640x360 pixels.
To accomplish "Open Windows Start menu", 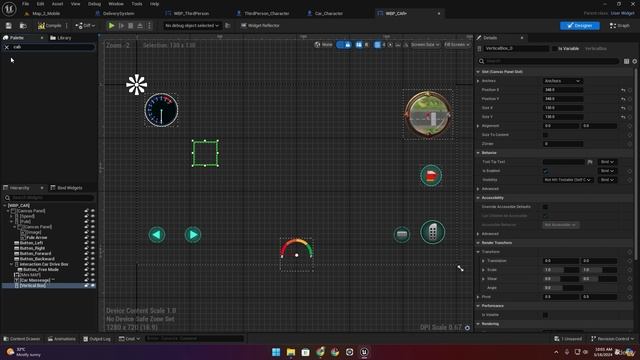I will click(276, 352).
